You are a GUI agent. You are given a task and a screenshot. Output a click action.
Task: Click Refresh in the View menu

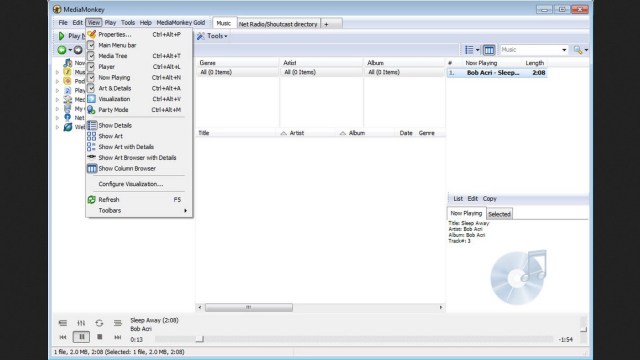click(x=139, y=200)
